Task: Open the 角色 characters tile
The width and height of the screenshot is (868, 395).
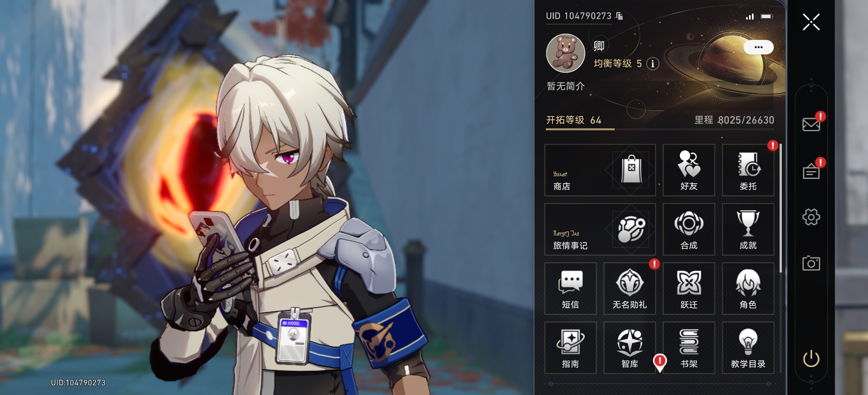Action: (748, 289)
